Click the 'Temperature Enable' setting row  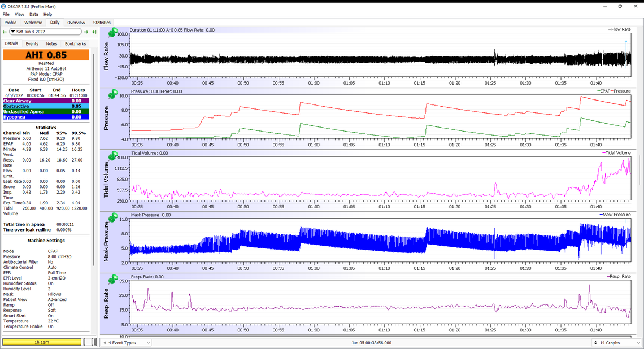46,326
